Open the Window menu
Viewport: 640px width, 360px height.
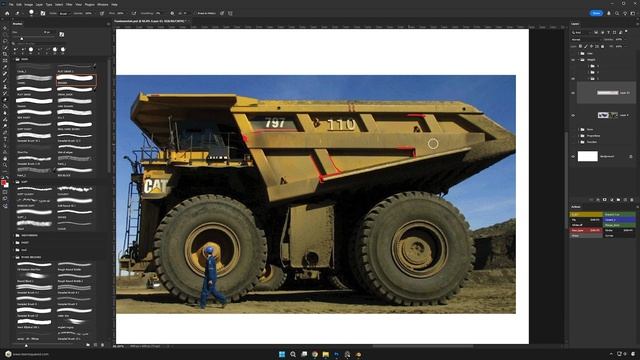[103, 4]
